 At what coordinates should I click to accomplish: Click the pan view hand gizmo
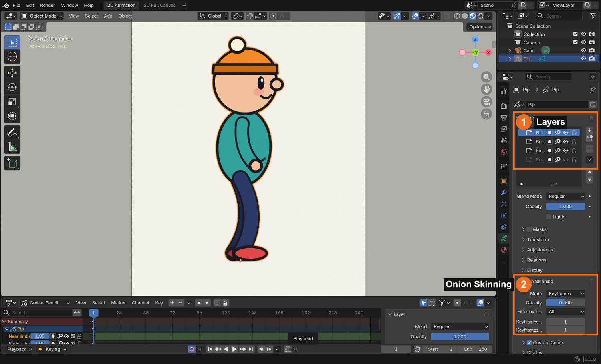pyautogui.click(x=486, y=89)
